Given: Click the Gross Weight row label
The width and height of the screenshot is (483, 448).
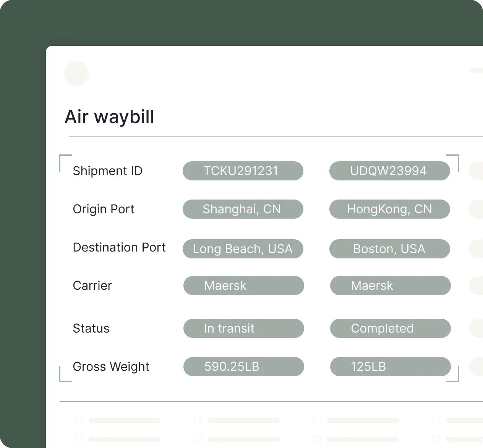Looking at the screenshot, I should 111,367.
